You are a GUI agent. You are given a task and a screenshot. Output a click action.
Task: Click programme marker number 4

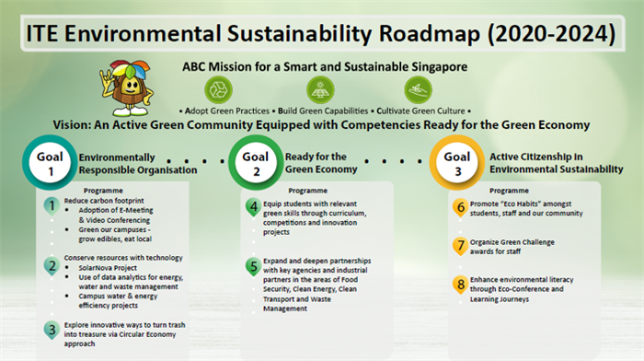(x=253, y=207)
